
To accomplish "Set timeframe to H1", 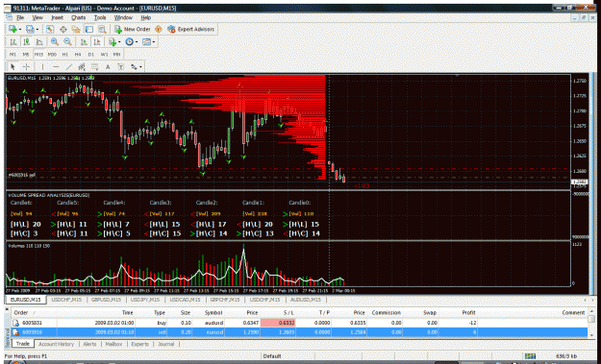I will tap(64, 55).
